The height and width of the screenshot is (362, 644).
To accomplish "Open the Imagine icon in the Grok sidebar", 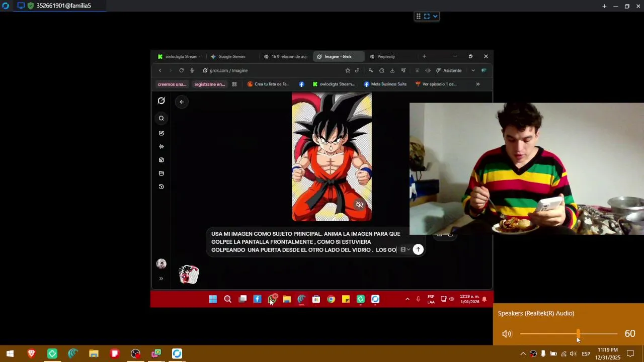I will (162, 160).
